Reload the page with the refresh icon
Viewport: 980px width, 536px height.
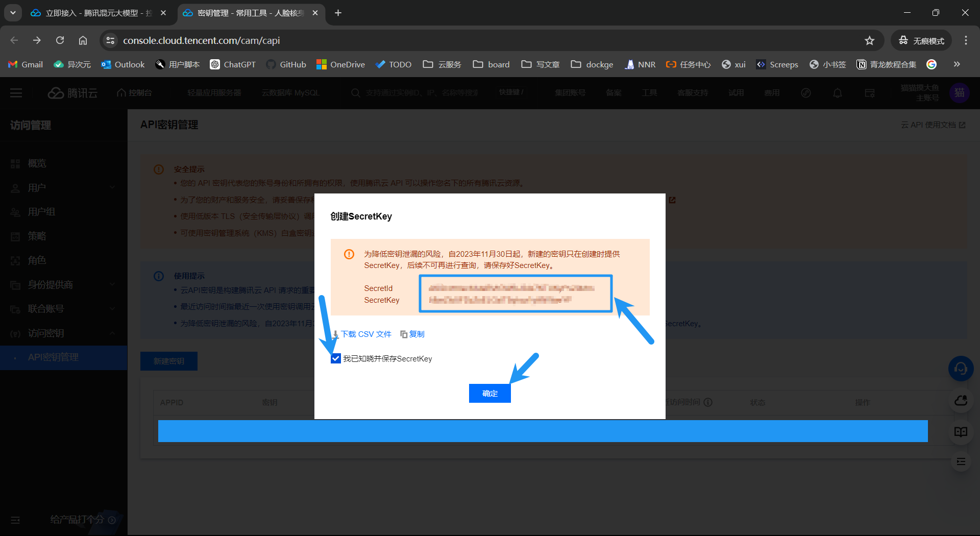[60, 41]
